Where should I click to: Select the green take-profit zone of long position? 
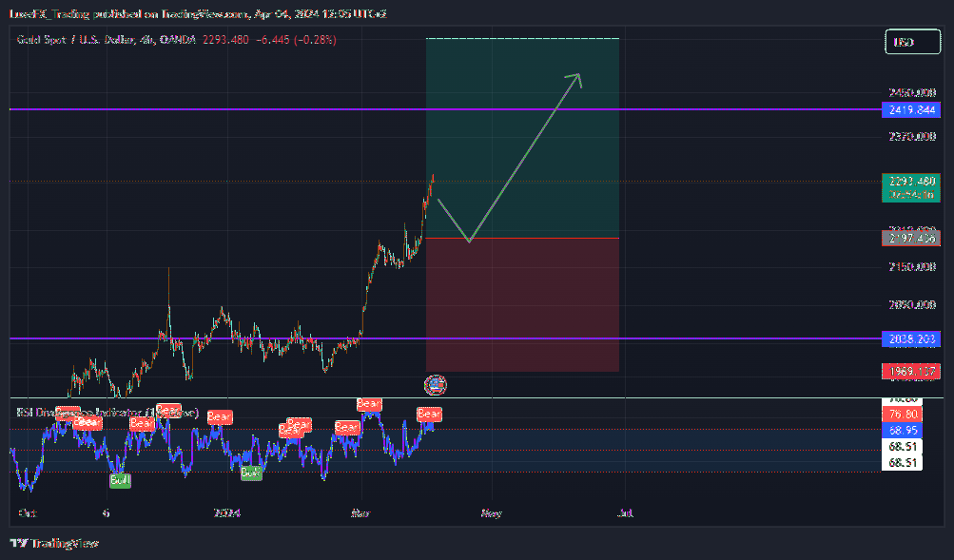tap(522, 138)
